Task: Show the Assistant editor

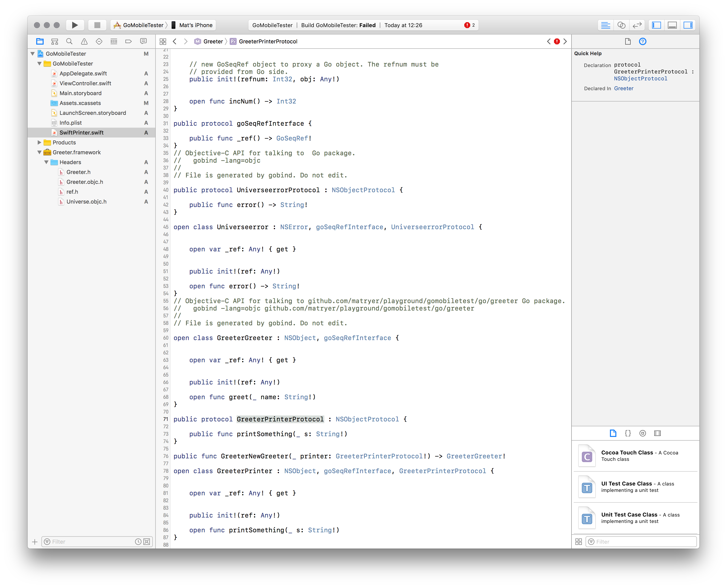Action: [x=621, y=25]
